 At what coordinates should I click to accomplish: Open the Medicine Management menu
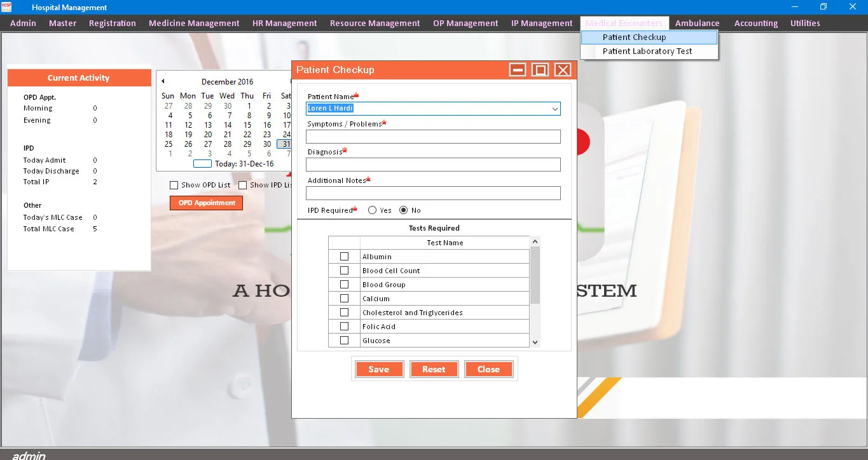[194, 24]
